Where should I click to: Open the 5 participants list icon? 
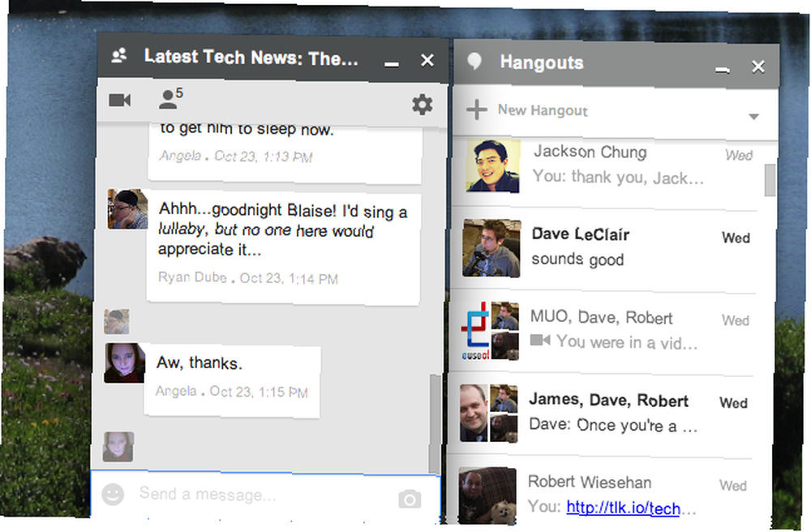(x=170, y=97)
